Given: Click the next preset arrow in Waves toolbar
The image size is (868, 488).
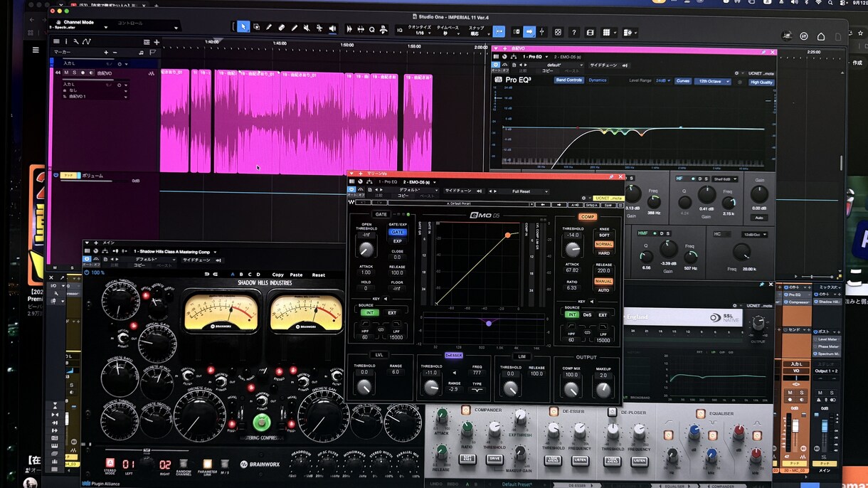Looking at the screenshot, I should click(x=559, y=205).
